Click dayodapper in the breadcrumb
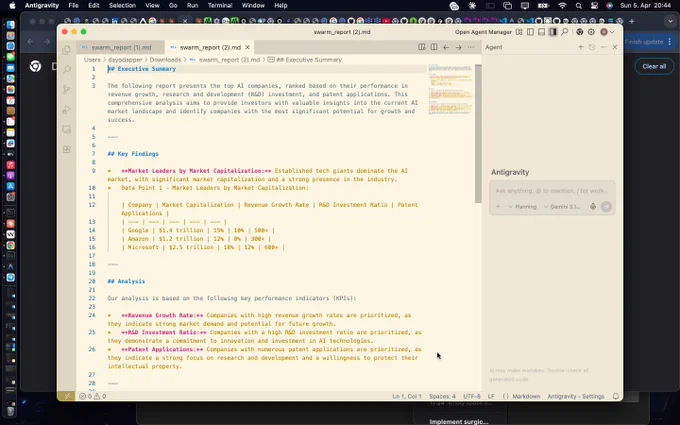The height and width of the screenshot is (425, 680). point(125,60)
